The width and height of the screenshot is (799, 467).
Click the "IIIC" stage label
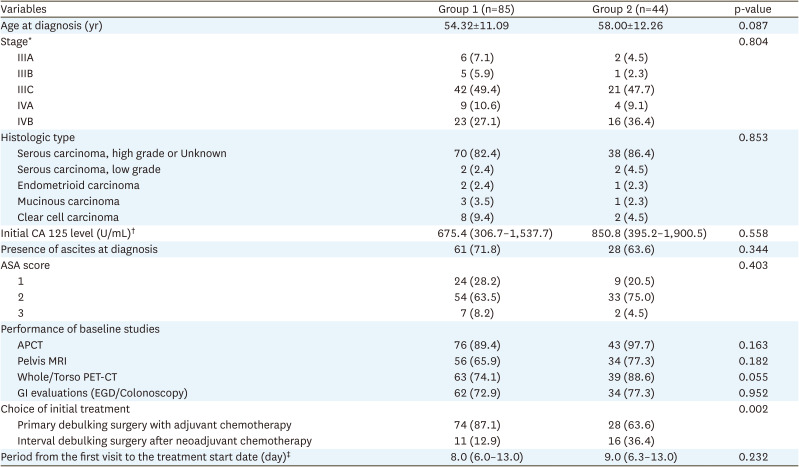(x=25, y=90)
